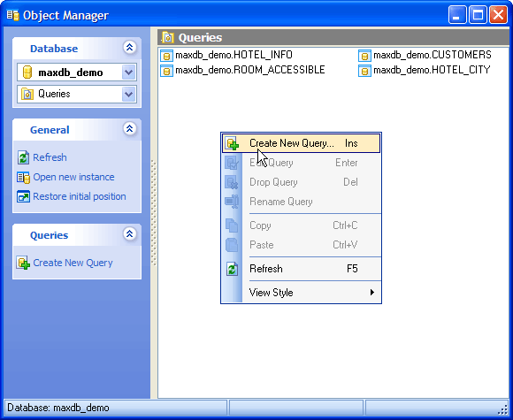513x420 pixels.
Task: Open the Queries object type dropdown arrow
Action: coord(128,95)
